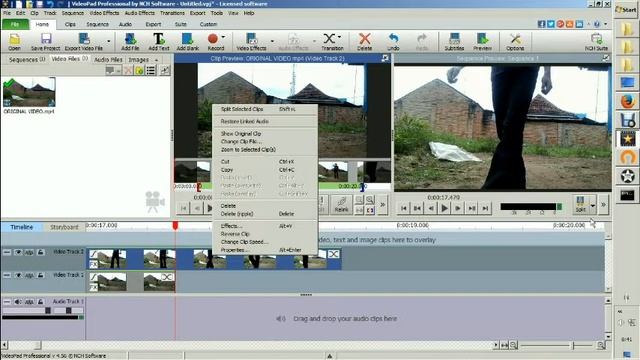This screenshot has height=360, width=640.
Task: Open the bin tabs overflow arrow after Images
Action: (156, 60)
